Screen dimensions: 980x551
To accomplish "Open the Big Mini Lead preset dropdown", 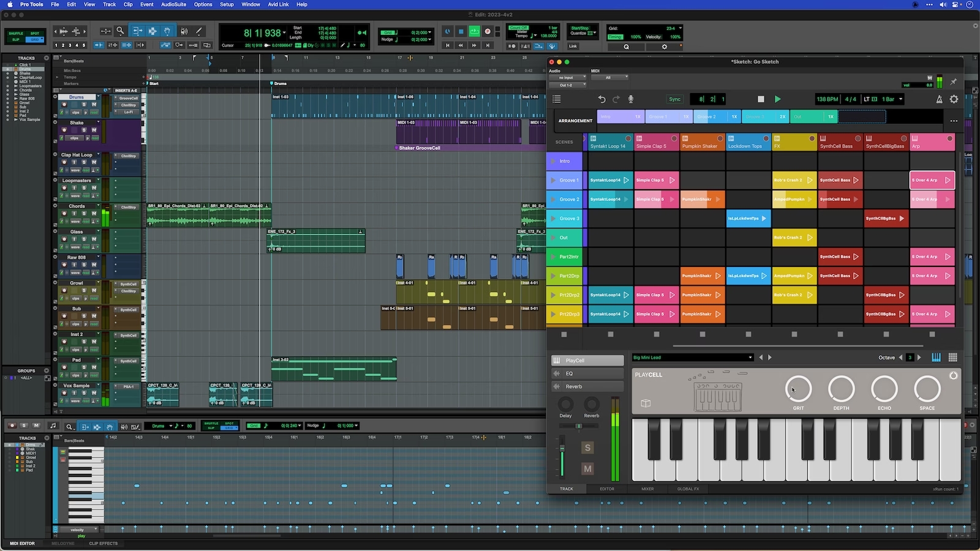I will (x=750, y=357).
